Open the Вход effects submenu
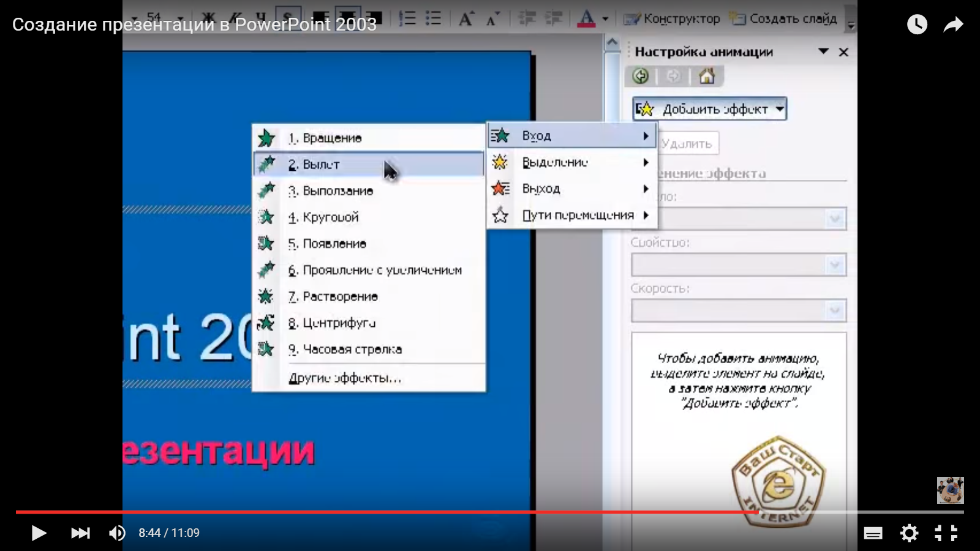Screen dimensions: 980x551 coord(572,135)
